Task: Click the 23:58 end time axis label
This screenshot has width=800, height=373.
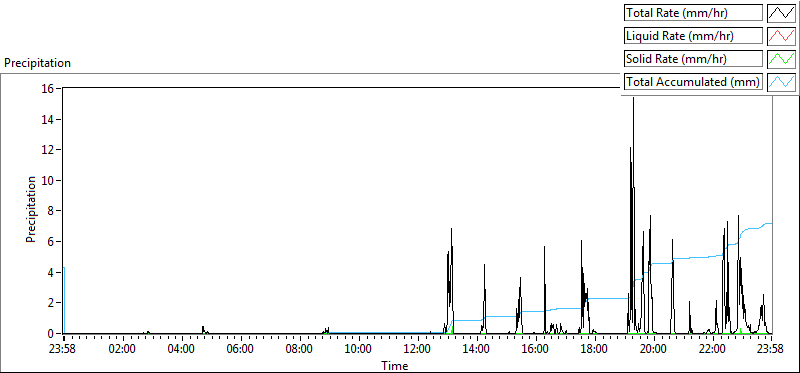Action: 772,350
